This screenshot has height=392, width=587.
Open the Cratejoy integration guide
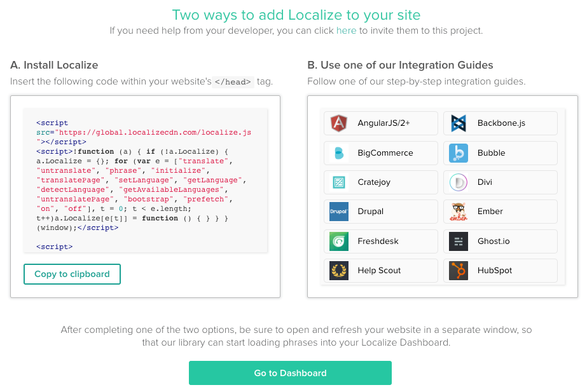pos(381,182)
